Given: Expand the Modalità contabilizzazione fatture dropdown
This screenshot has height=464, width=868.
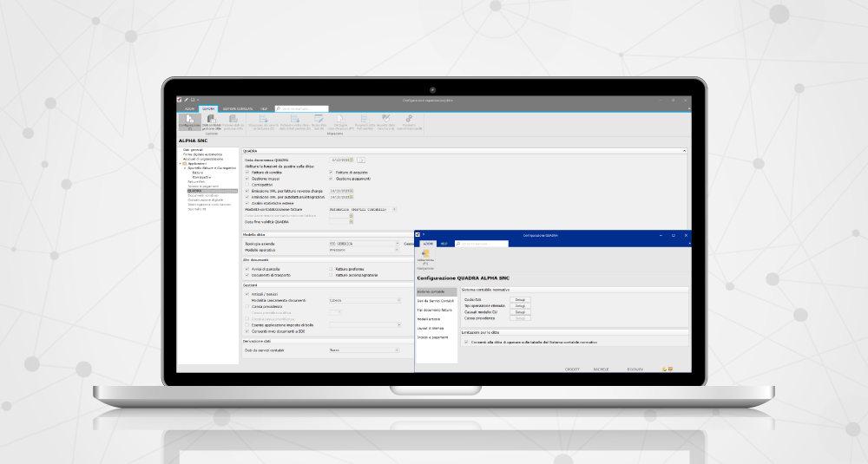Looking at the screenshot, I should [x=395, y=209].
